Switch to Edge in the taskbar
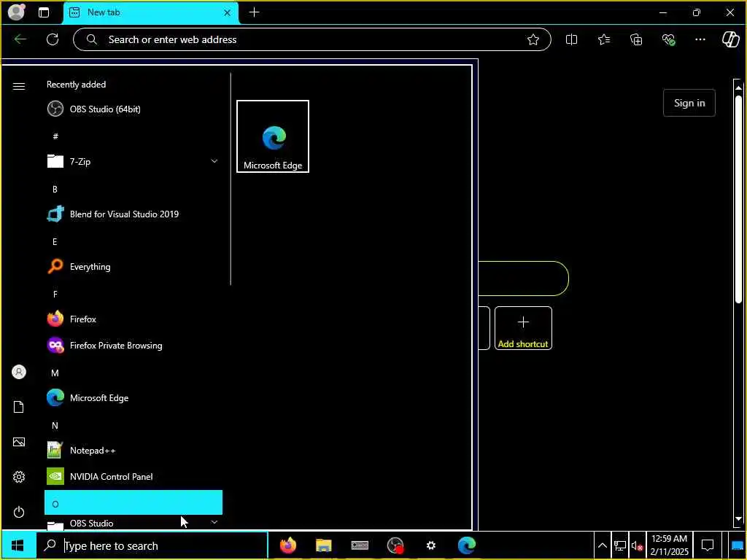The width and height of the screenshot is (747, 560). [x=467, y=545]
